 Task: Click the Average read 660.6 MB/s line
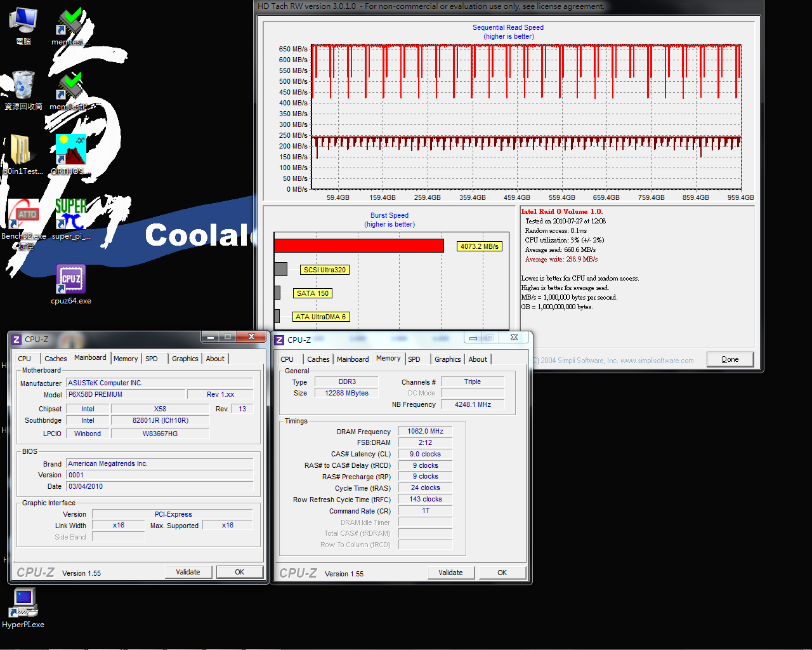pos(560,250)
